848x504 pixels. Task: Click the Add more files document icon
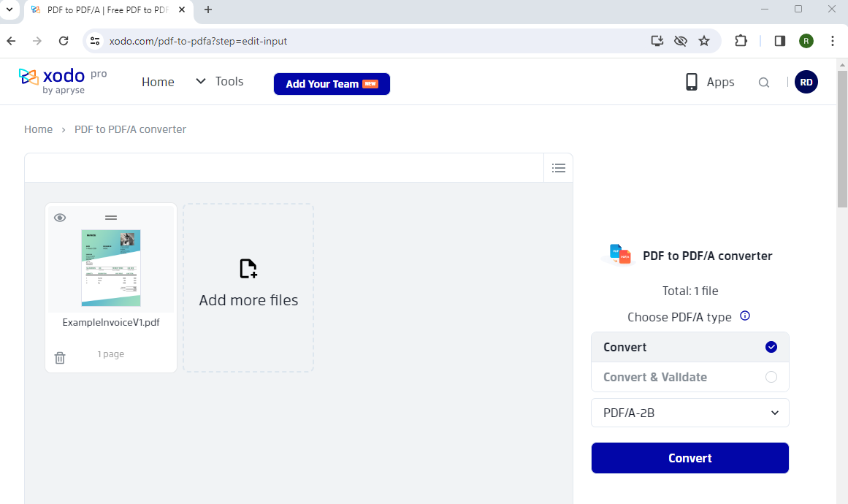pyautogui.click(x=248, y=269)
